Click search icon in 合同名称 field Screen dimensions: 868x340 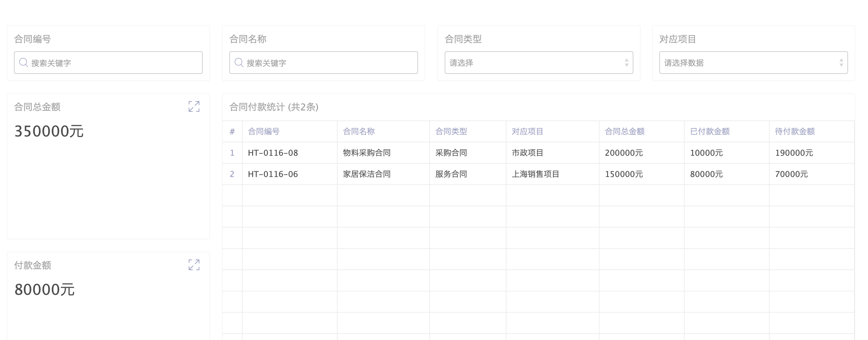[x=239, y=63]
